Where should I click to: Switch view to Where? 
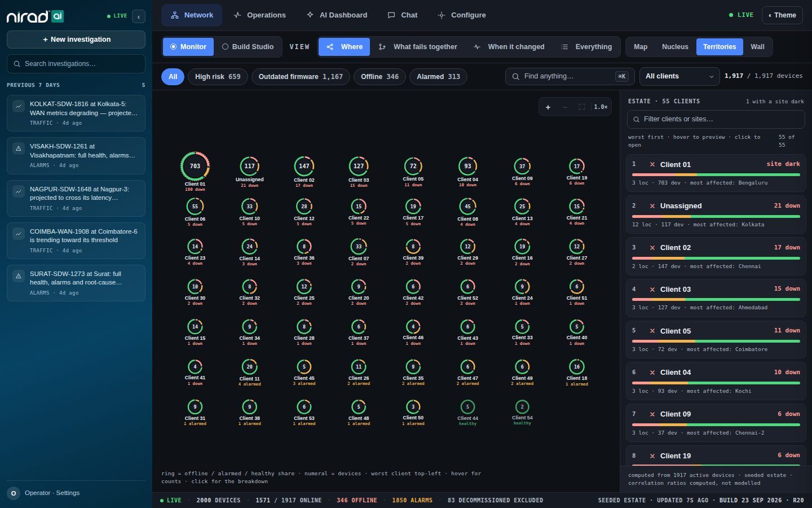click(345, 47)
